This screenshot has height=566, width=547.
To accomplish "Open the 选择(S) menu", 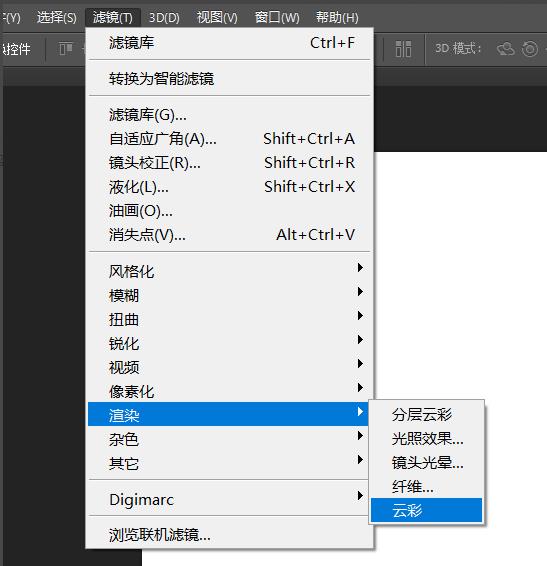I will [x=56, y=17].
